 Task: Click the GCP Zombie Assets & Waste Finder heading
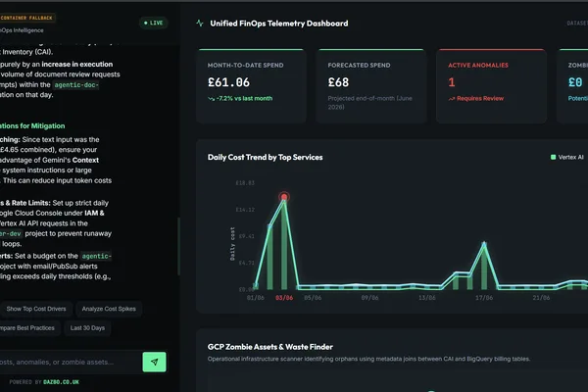(270, 347)
